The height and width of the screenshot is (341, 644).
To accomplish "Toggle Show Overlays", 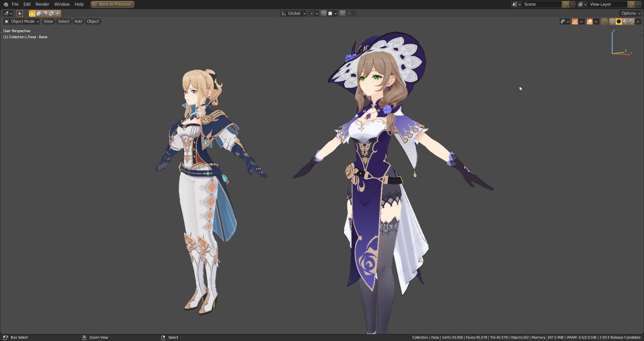I will tap(590, 22).
